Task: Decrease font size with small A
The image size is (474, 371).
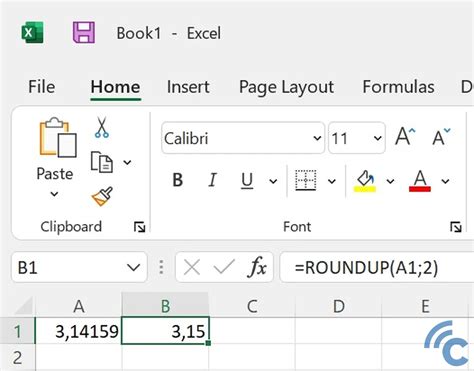Action: (441, 137)
